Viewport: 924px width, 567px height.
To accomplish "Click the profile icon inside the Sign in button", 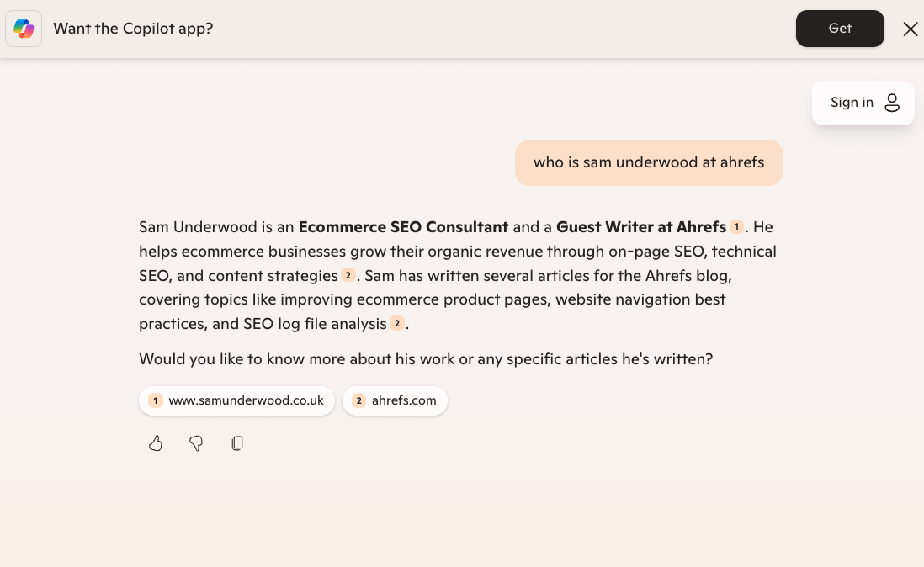I will coord(891,103).
